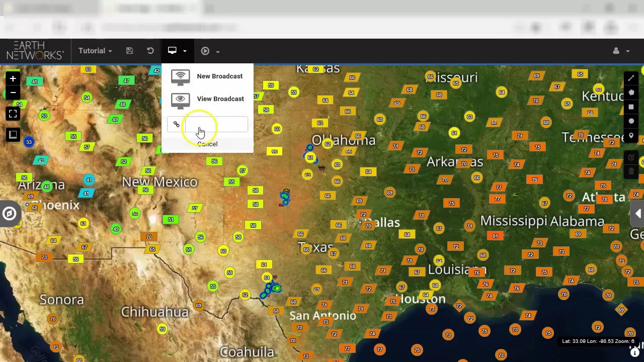
Task: Expand the right side panel arrow
Action: pos(638,214)
